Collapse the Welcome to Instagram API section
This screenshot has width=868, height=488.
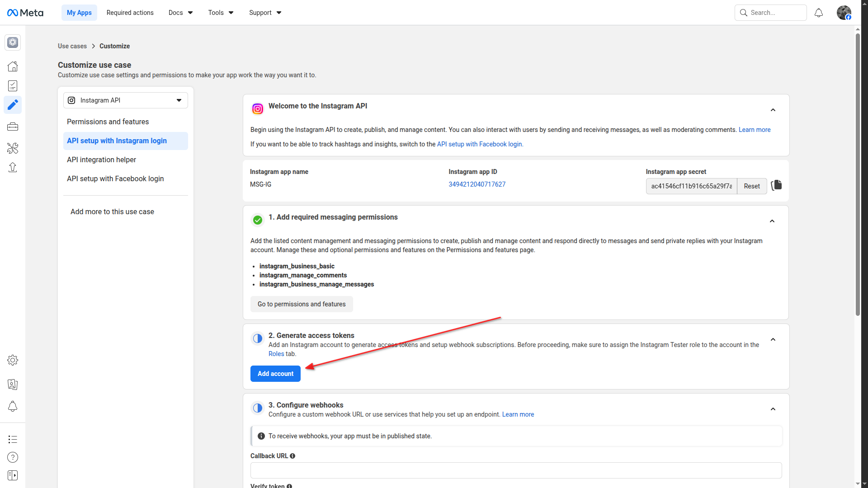(773, 110)
